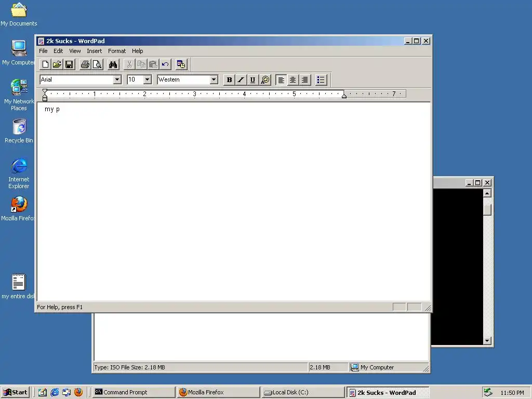This screenshot has width=532, height=399.
Task: Open the Insert menu
Action: pos(95,51)
